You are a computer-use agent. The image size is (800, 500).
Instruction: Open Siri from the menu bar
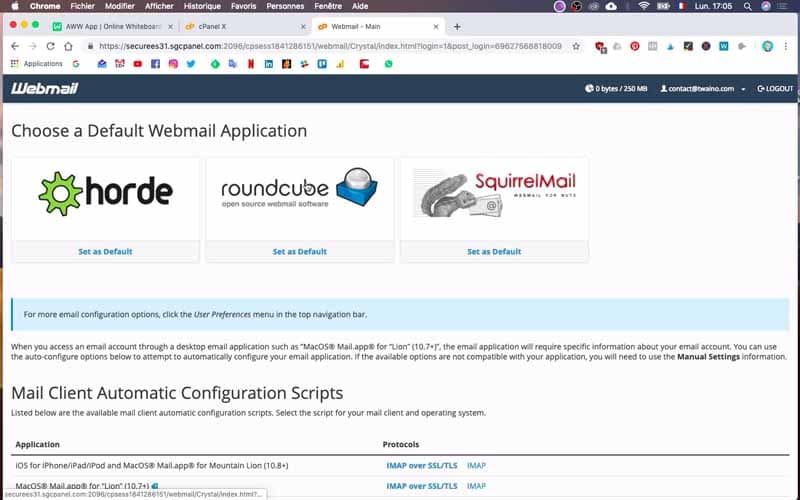click(766, 6)
